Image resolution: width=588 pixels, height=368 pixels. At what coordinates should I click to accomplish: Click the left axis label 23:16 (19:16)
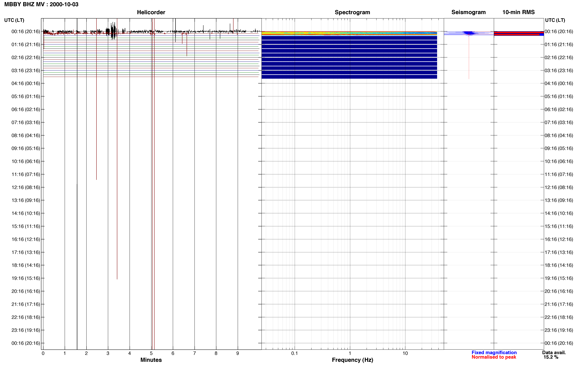pos(26,330)
